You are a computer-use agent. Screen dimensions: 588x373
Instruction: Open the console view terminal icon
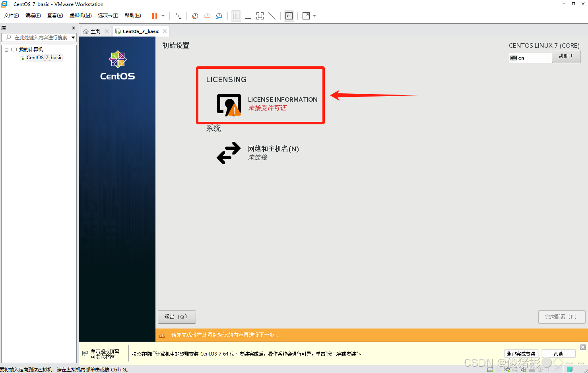289,16
